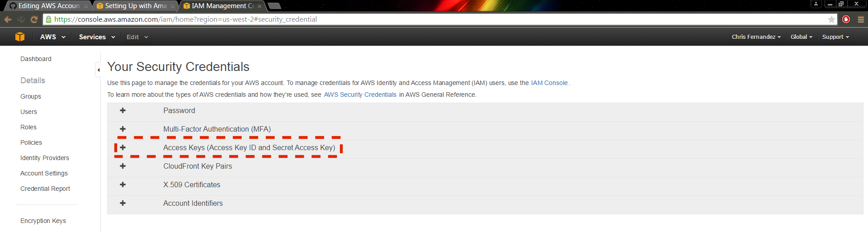Open a new browser tab
The width and height of the screenshot is (868, 232).
point(274,6)
